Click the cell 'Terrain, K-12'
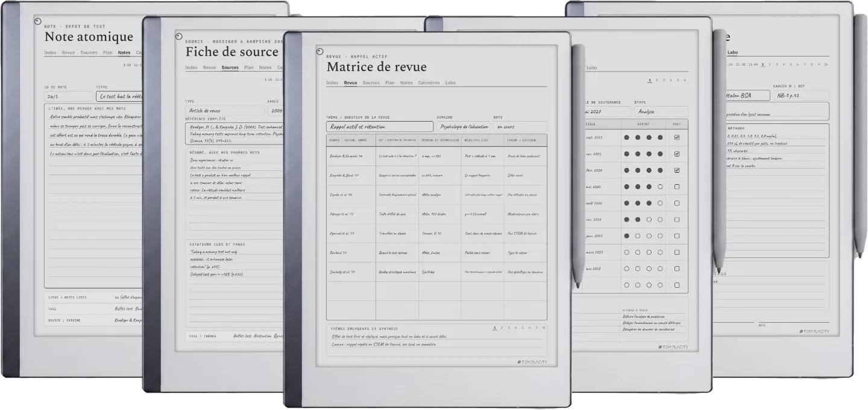Viewport: 868px width, 410px height. [x=440, y=233]
